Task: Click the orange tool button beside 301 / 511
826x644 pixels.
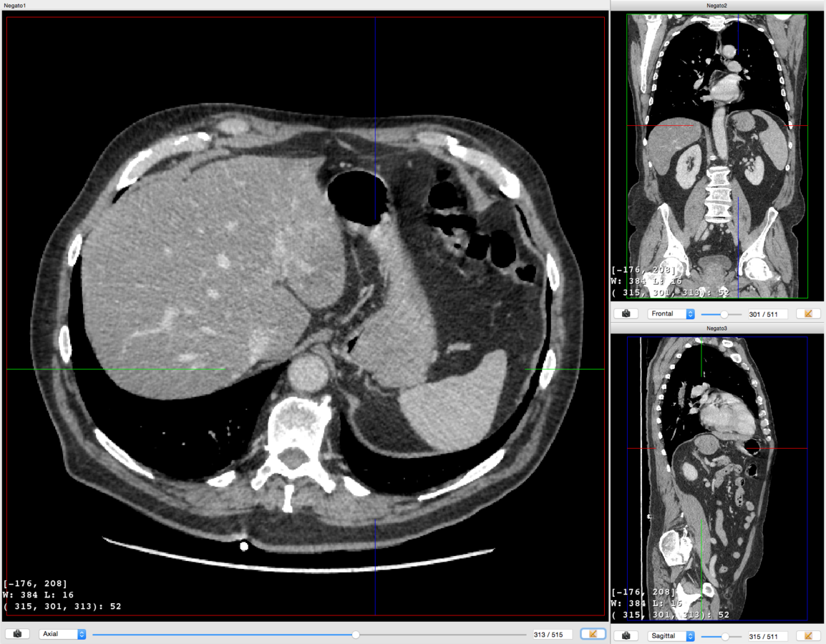Action: (808, 314)
